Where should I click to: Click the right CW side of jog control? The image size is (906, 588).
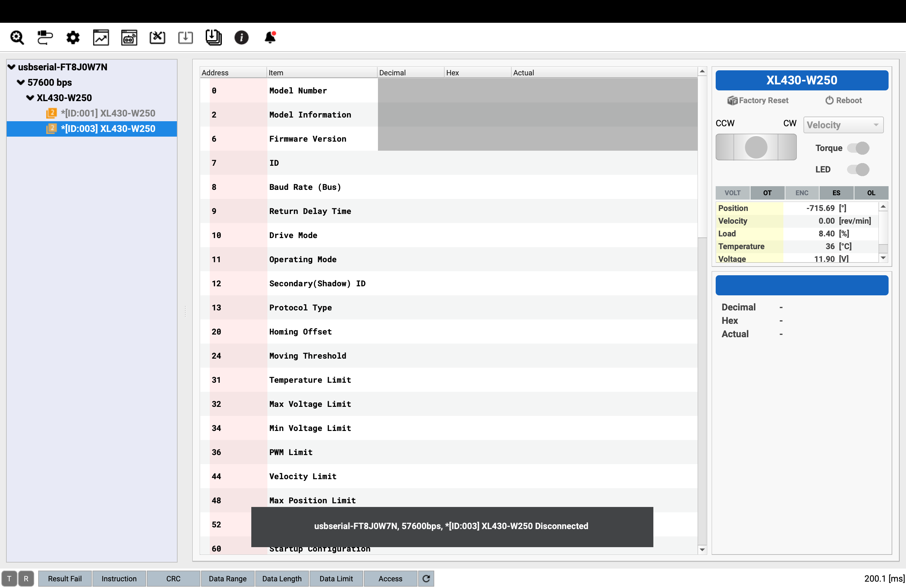[787, 147]
